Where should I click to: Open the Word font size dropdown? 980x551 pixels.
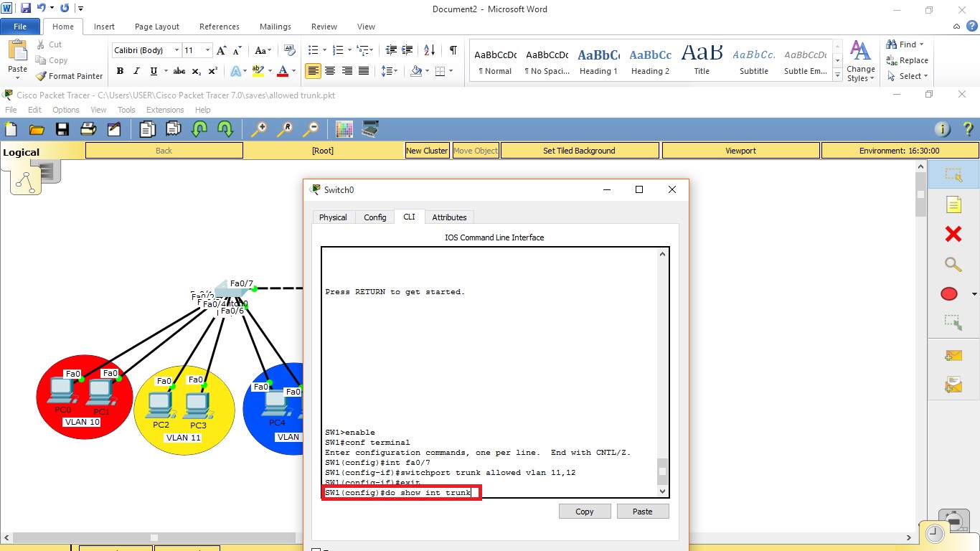click(x=208, y=50)
